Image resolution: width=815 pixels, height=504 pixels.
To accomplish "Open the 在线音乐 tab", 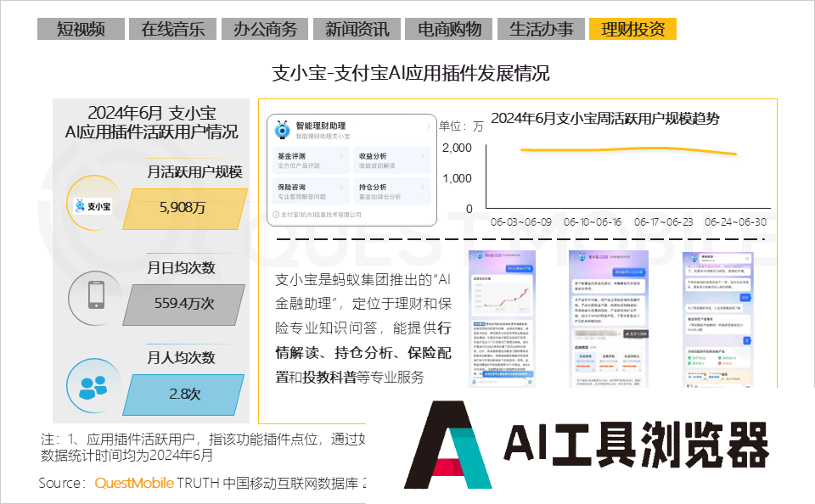I will click(x=172, y=29).
